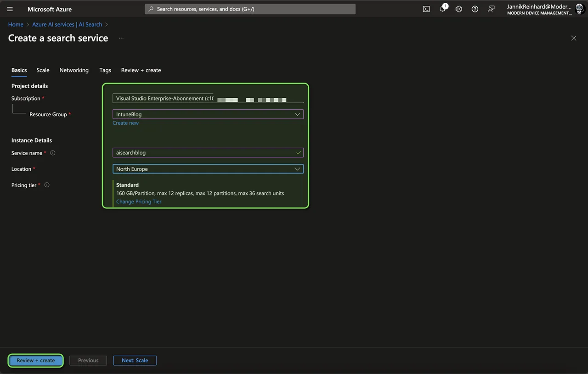Open the Azure AI services | AI Search breadcrumb
588x374 pixels.
(67, 24)
